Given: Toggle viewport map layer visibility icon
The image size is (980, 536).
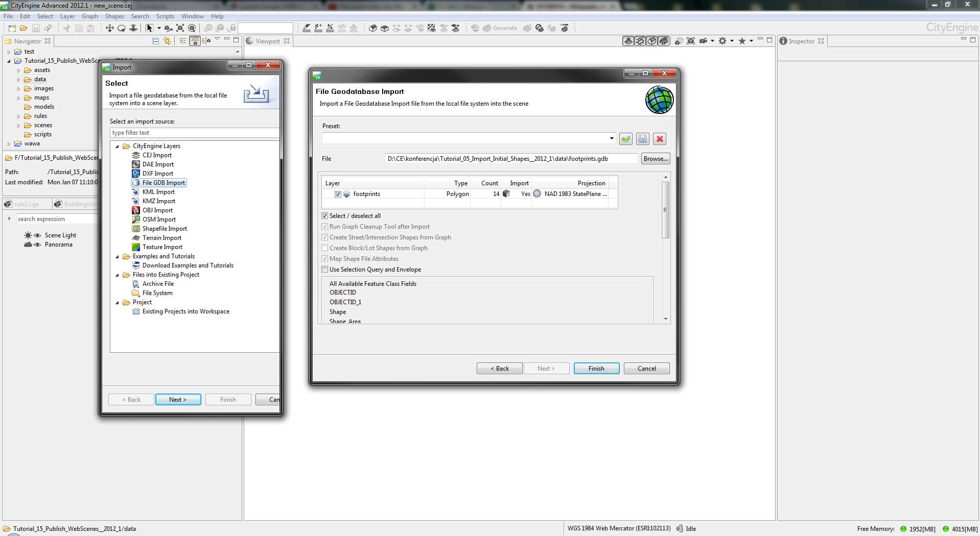Looking at the screenshot, I should click(x=628, y=41).
